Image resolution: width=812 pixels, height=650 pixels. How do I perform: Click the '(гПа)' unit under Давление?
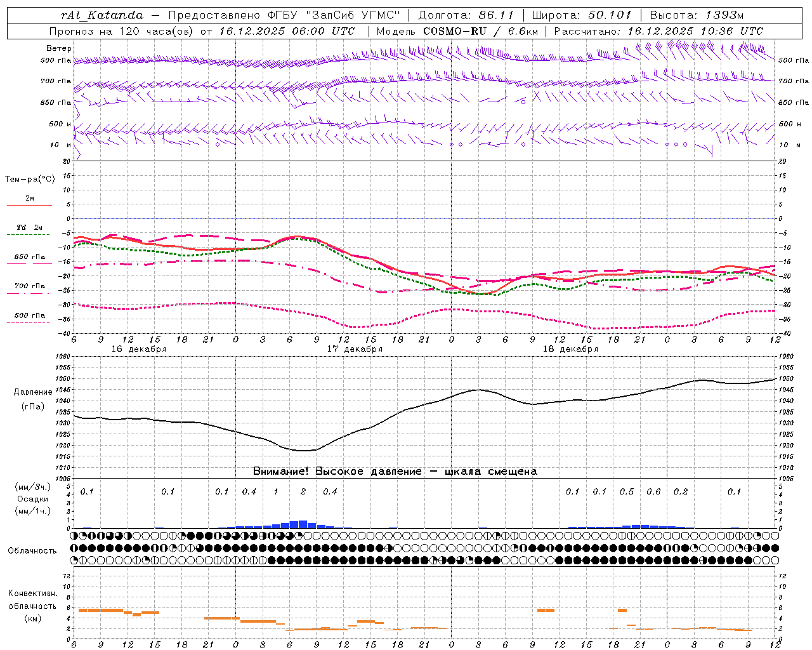coord(33,406)
